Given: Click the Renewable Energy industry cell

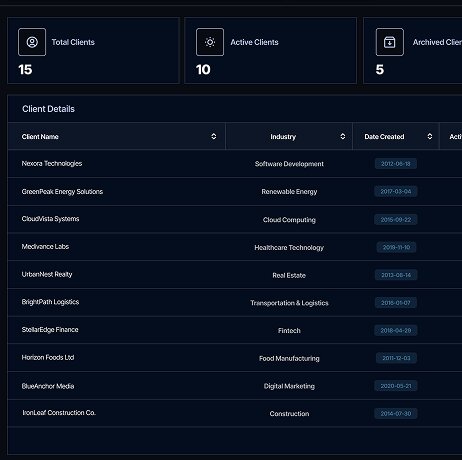Looking at the screenshot, I should click(289, 192).
